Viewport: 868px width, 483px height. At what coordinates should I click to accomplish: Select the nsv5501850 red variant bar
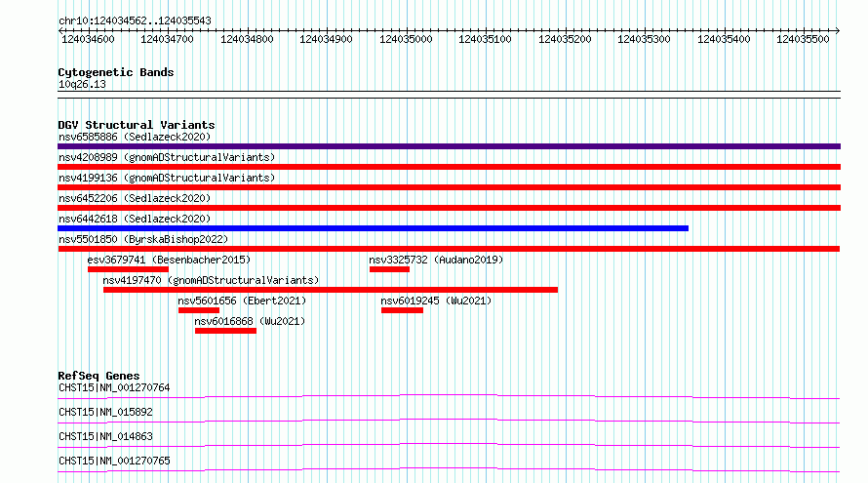click(x=449, y=249)
